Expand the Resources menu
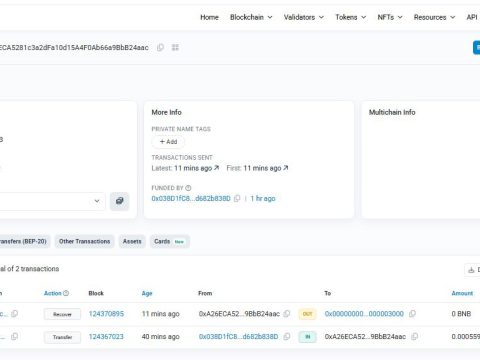This screenshot has width=480, height=360. pos(434,17)
